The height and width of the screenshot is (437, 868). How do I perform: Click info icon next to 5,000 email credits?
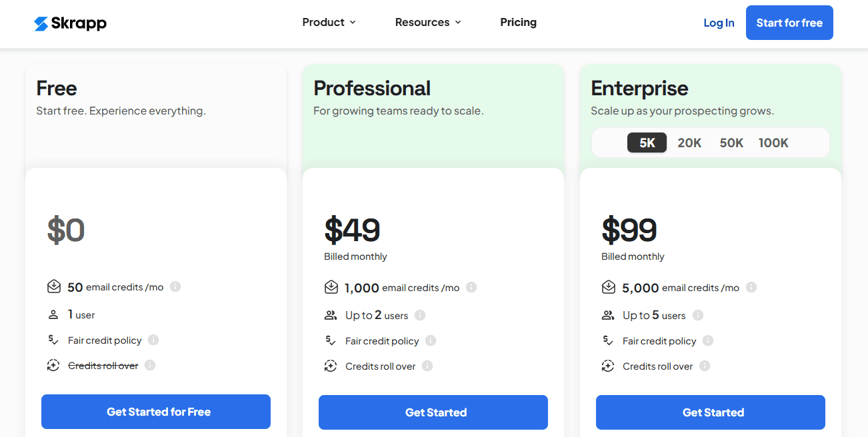(x=751, y=288)
